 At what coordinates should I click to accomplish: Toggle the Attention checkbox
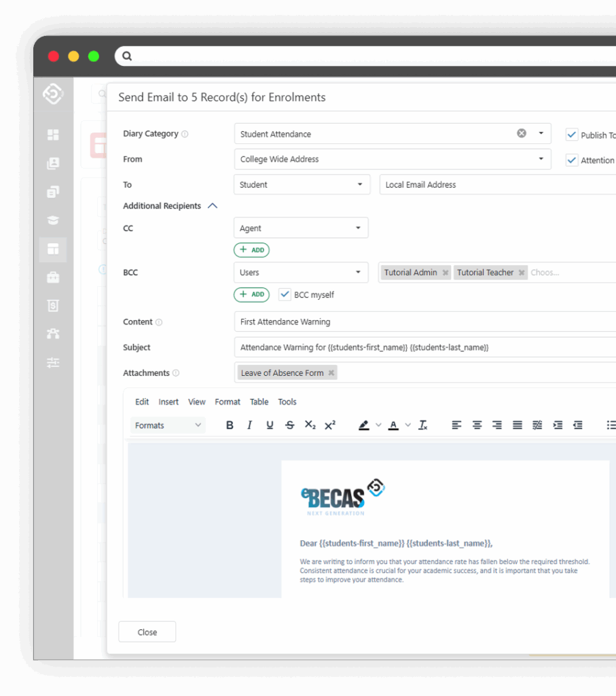point(572,160)
